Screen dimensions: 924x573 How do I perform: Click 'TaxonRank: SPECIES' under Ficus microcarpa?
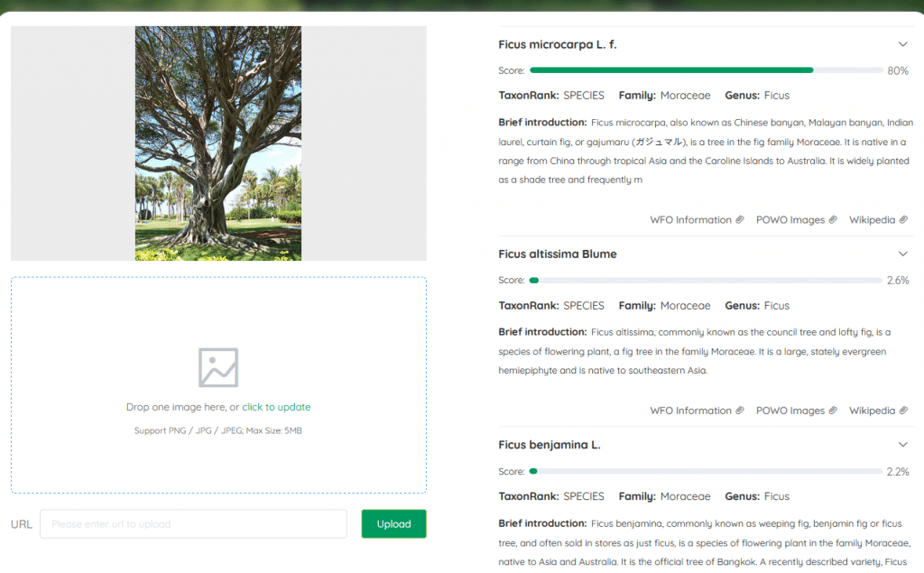tap(551, 96)
